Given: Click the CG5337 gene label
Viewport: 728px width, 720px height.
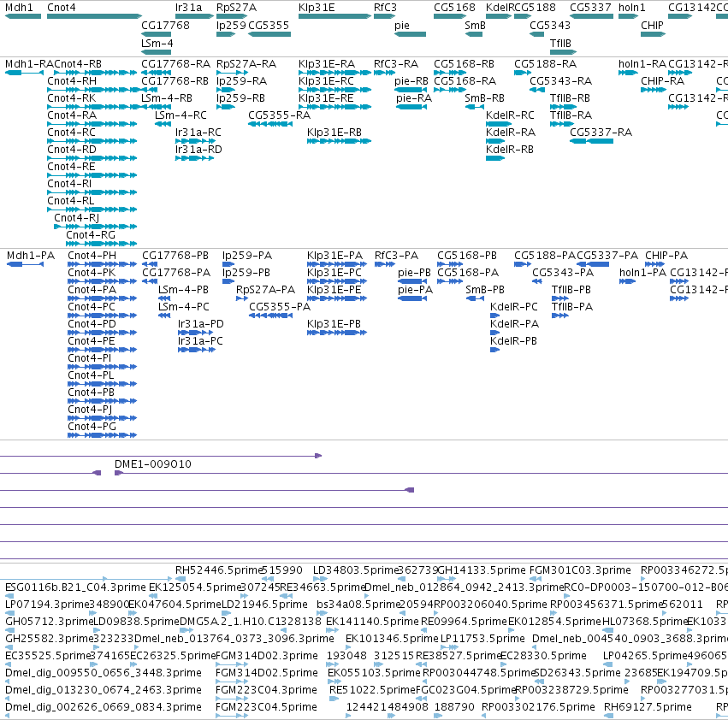Looking at the screenshot, I should point(590,8).
